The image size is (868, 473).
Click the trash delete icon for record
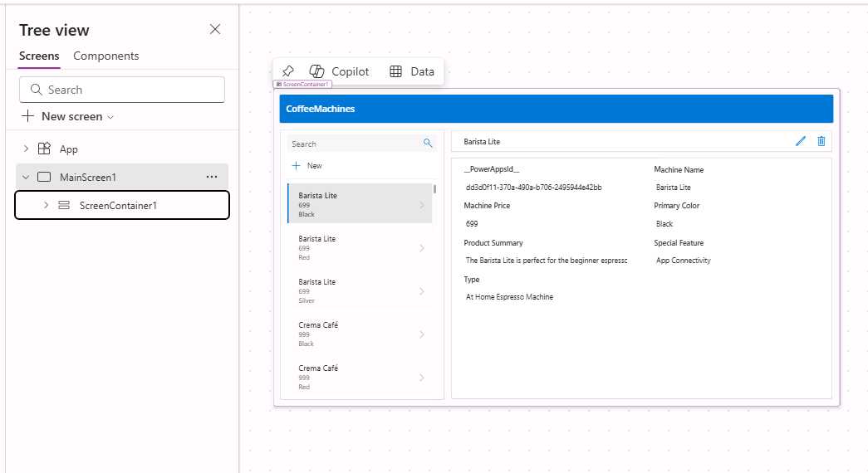coord(821,141)
